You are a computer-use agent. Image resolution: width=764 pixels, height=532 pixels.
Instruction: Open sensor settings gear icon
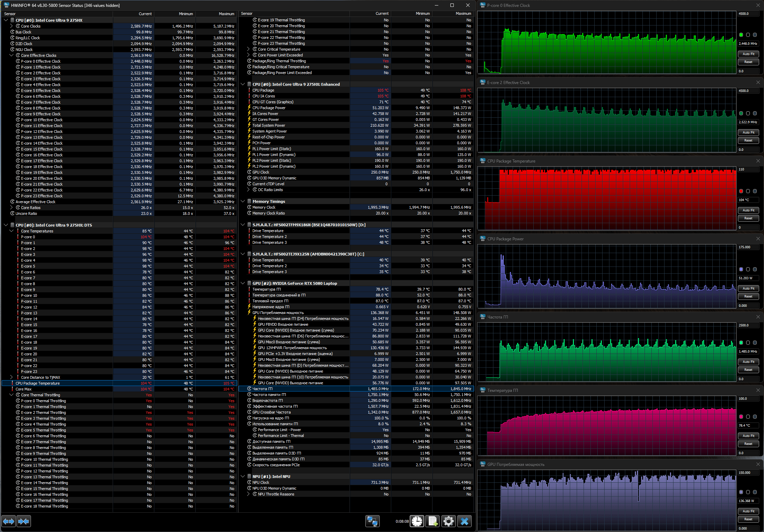click(x=448, y=521)
